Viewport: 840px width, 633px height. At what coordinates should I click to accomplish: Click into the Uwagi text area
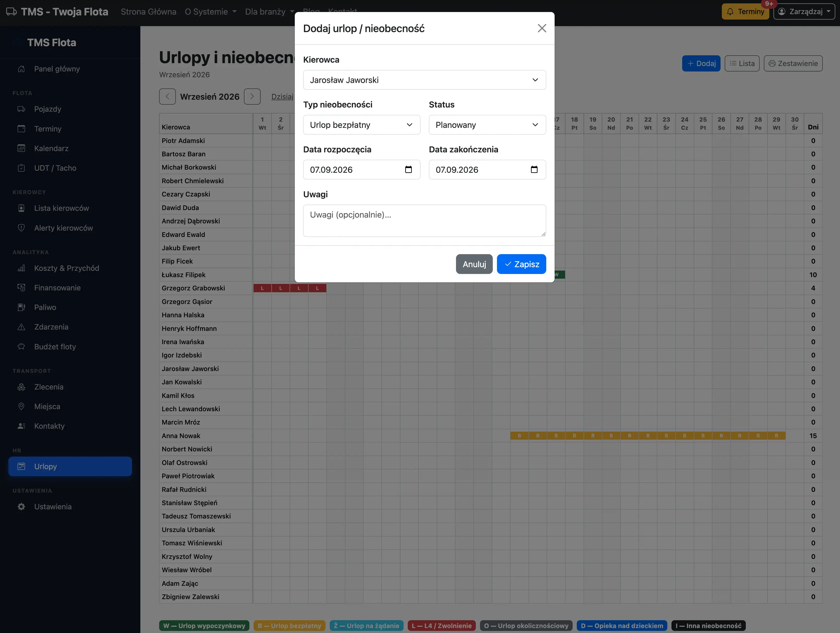(x=424, y=221)
